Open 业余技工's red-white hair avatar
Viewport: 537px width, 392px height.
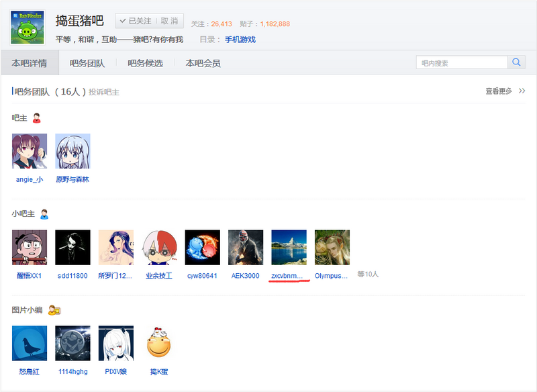click(159, 247)
